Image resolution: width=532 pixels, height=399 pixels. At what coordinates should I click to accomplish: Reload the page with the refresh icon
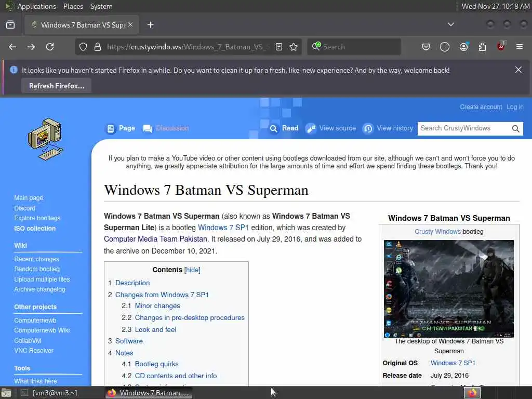click(50, 47)
